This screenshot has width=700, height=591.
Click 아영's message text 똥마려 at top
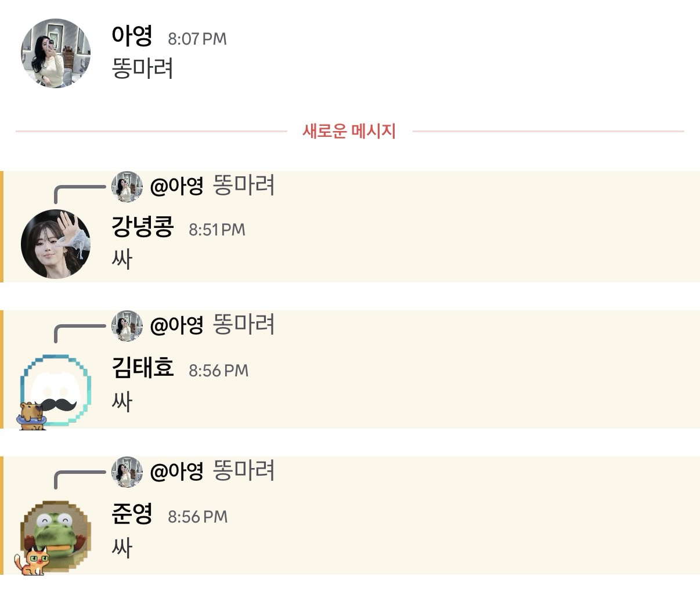click(143, 68)
